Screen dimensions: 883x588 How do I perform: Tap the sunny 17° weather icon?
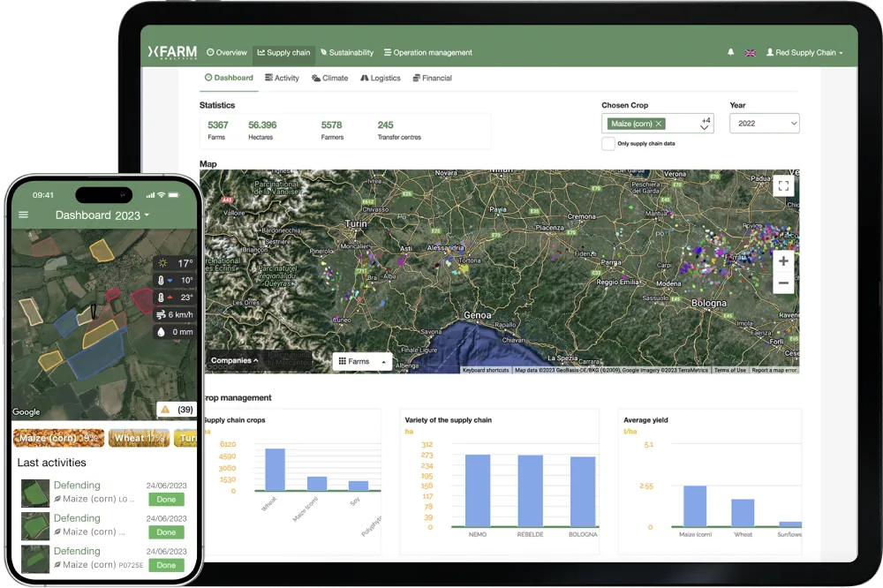click(162, 263)
